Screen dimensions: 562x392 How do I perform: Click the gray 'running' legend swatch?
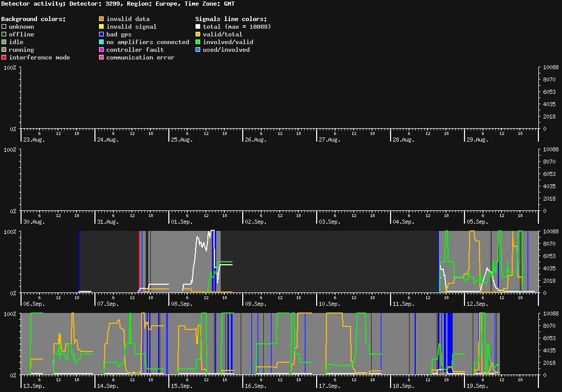point(4,50)
